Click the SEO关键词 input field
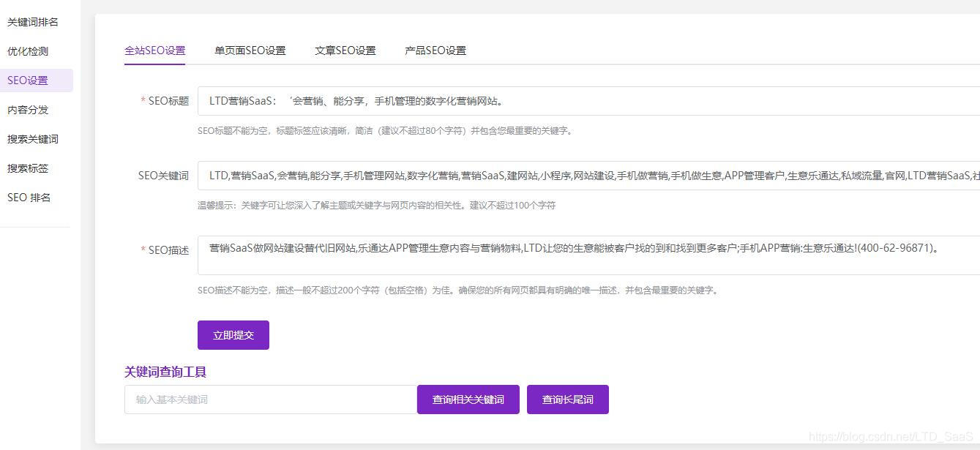980x450 pixels. [x=512, y=176]
